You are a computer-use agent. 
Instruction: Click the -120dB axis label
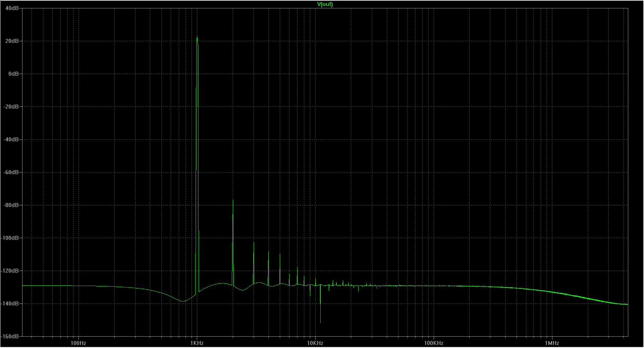pyautogui.click(x=10, y=271)
